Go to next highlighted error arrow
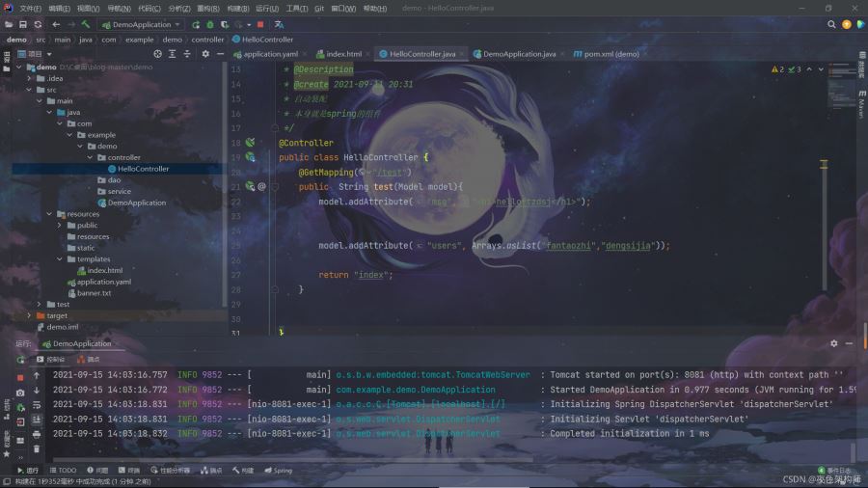The height and width of the screenshot is (488, 868). click(821, 69)
